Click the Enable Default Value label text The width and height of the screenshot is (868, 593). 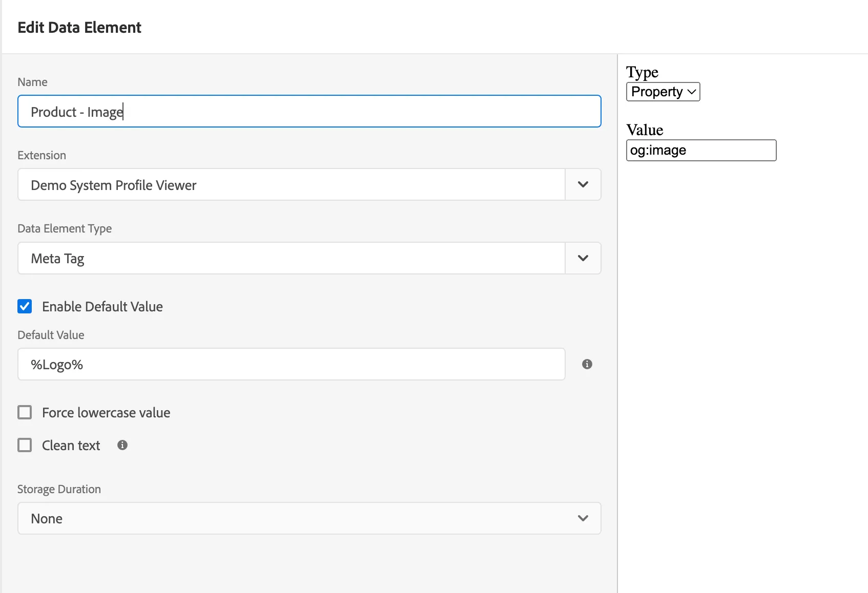coord(102,307)
